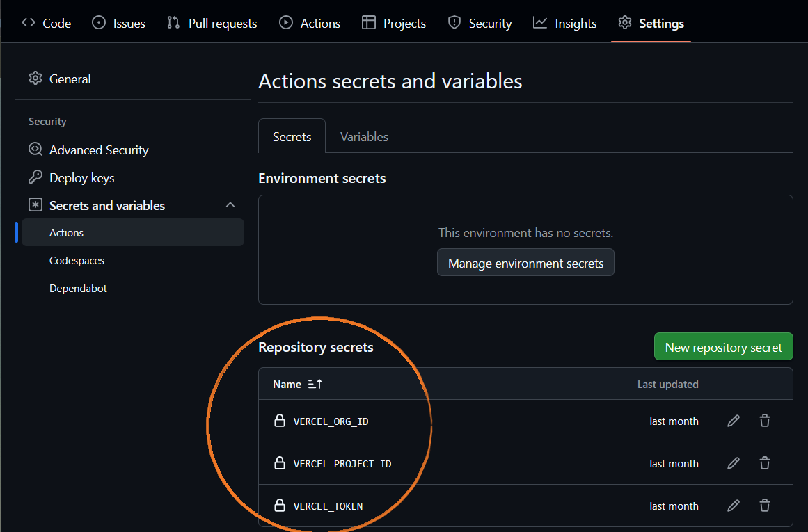Screen dimensions: 808x532
Task: Click the VERCEL_TOKEN secret name
Action: click(x=328, y=506)
